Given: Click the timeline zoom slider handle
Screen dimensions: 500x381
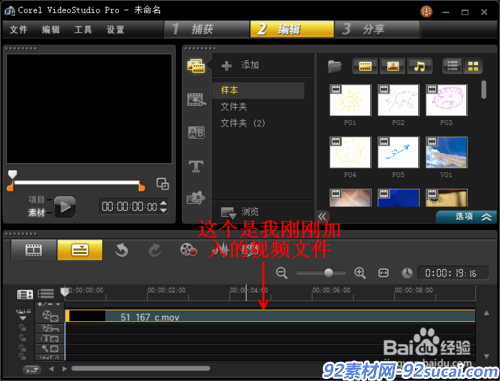Looking at the screenshot, I should (x=329, y=273).
